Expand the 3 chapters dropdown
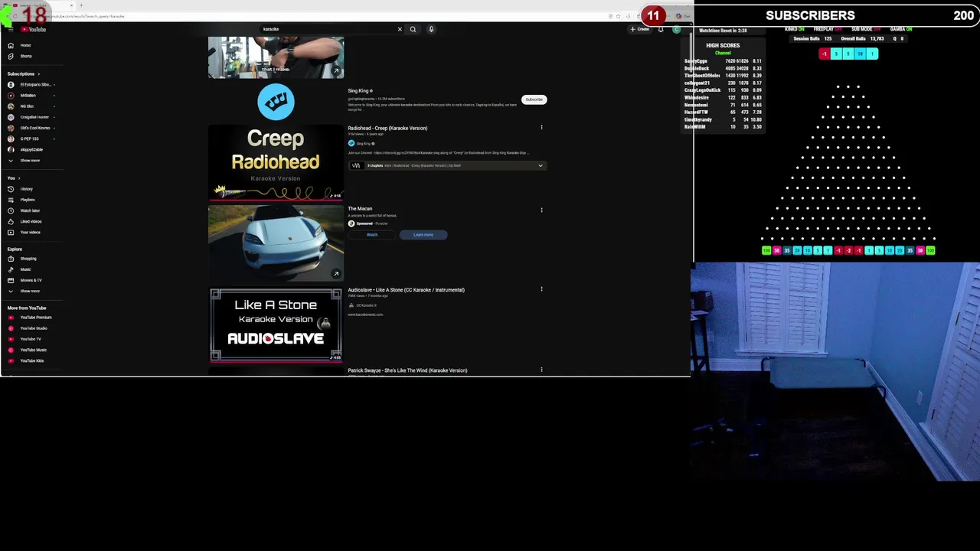 [x=540, y=165]
